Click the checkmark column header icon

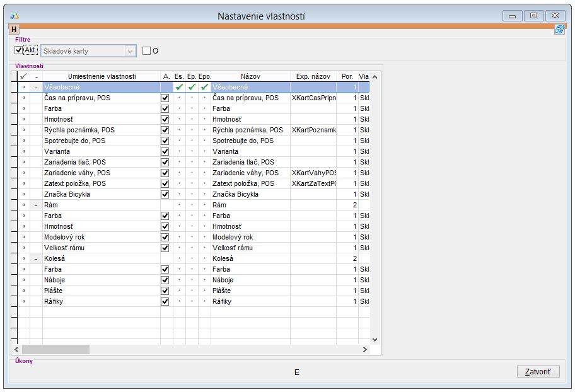(x=24, y=76)
